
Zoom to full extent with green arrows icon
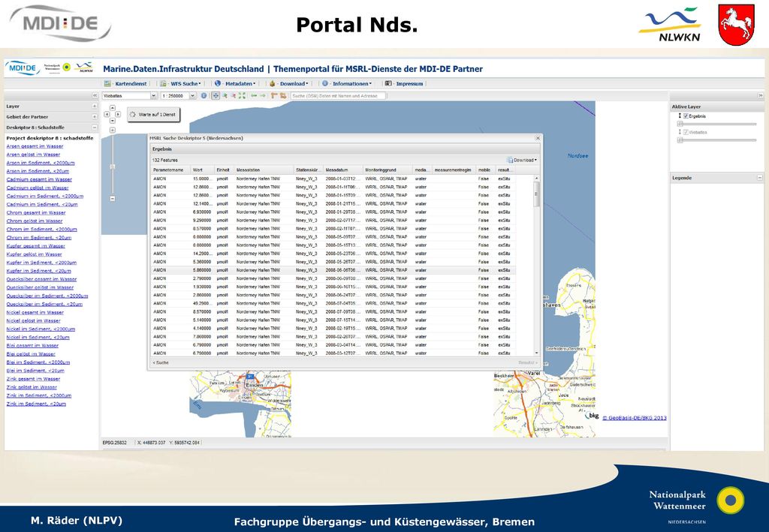click(243, 95)
